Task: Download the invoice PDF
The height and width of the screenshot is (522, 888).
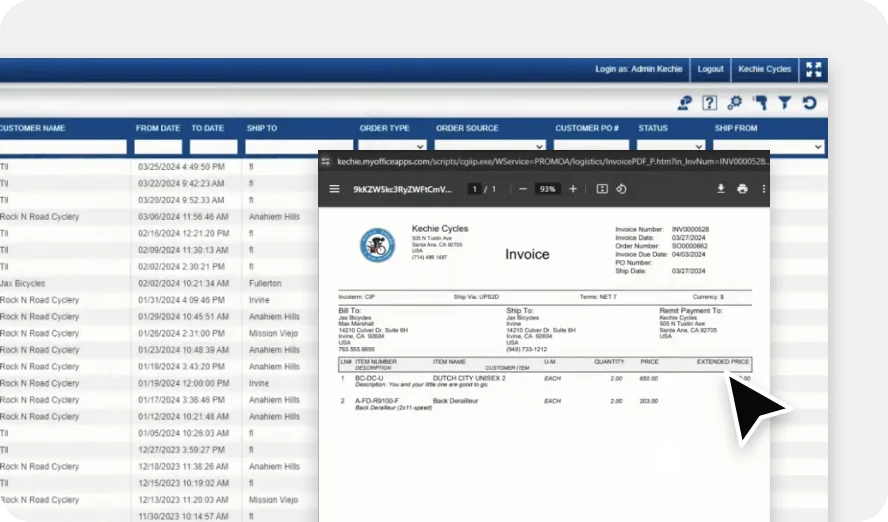Action: (x=720, y=189)
